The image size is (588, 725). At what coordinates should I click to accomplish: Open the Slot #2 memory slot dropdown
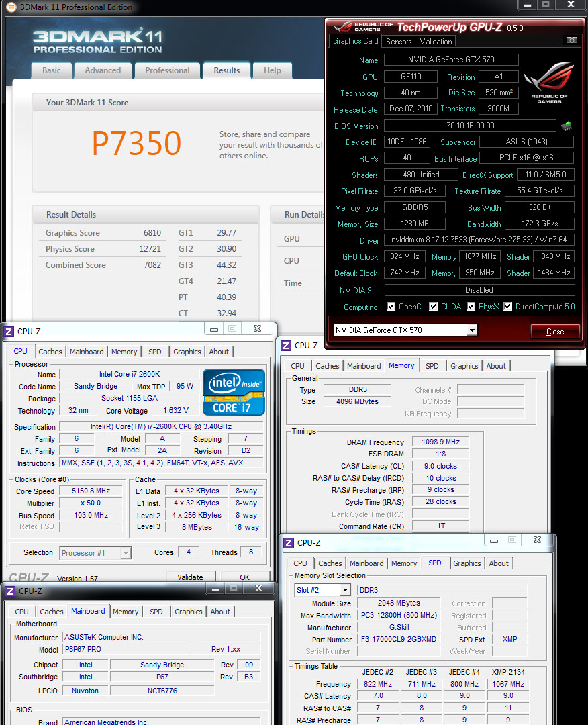[x=345, y=590]
